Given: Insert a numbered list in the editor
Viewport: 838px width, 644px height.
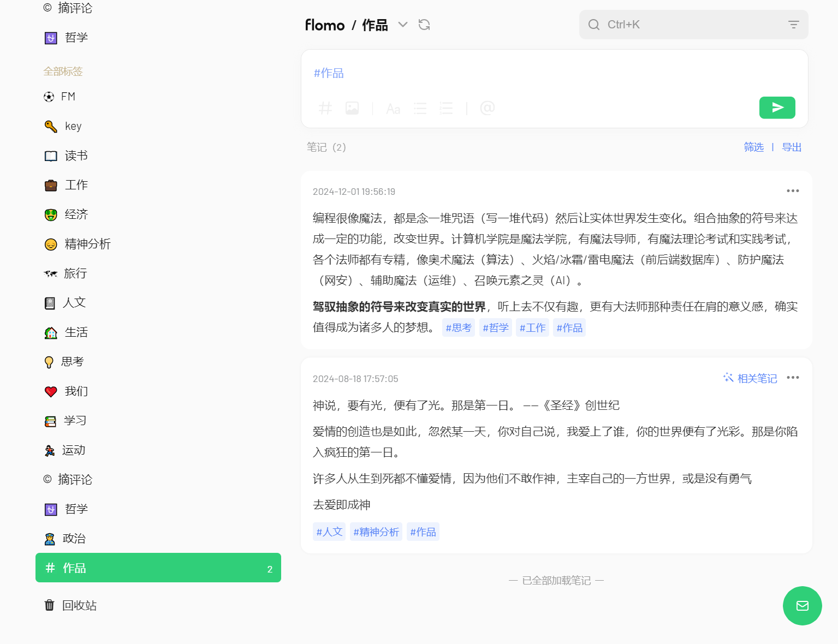Looking at the screenshot, I should (447, 108).
